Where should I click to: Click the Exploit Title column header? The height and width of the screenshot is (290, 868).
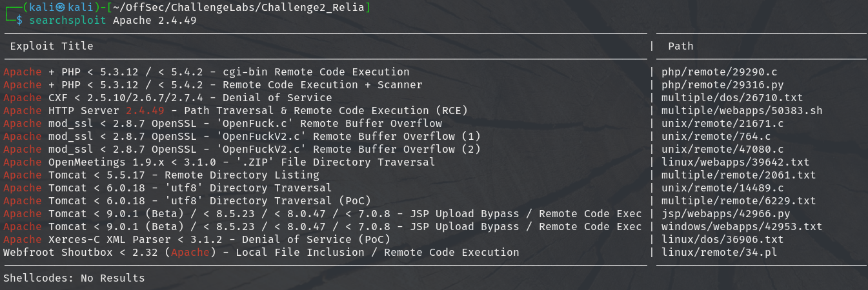(52, 46)
